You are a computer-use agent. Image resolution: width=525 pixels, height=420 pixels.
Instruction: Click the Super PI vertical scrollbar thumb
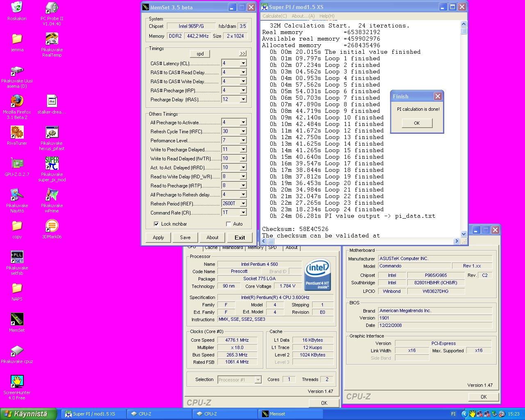pyautogui.click(x=464, y=31)
